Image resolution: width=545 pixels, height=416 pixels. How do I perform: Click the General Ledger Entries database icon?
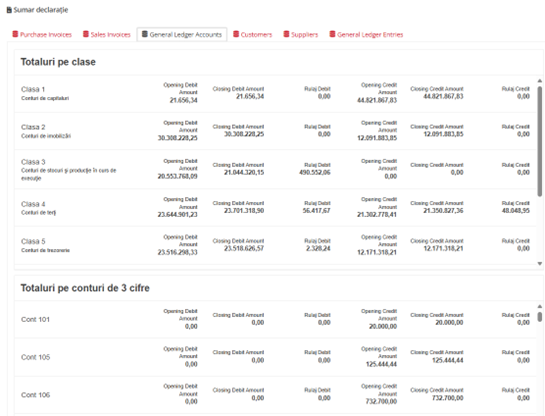[x=332, y=34]
